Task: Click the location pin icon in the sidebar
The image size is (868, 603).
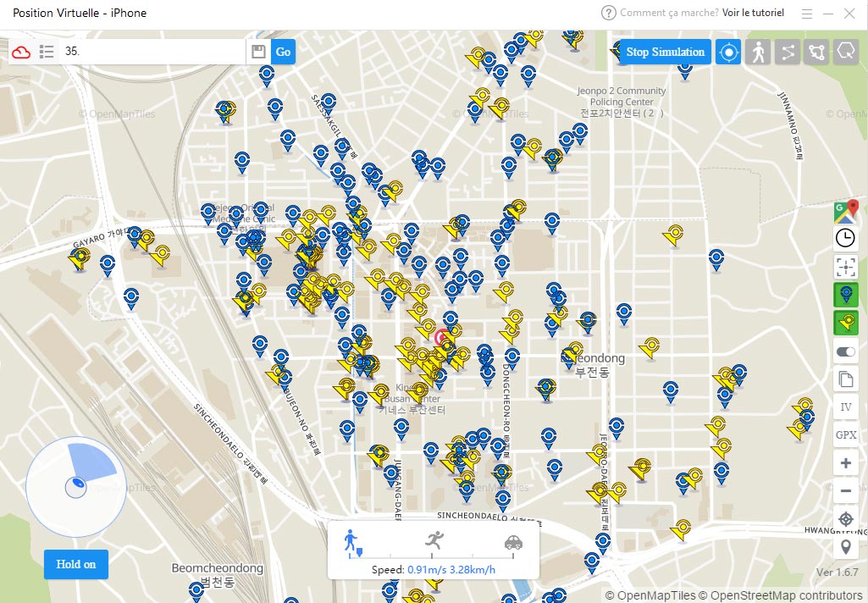Action: click(x=846, y=547)
